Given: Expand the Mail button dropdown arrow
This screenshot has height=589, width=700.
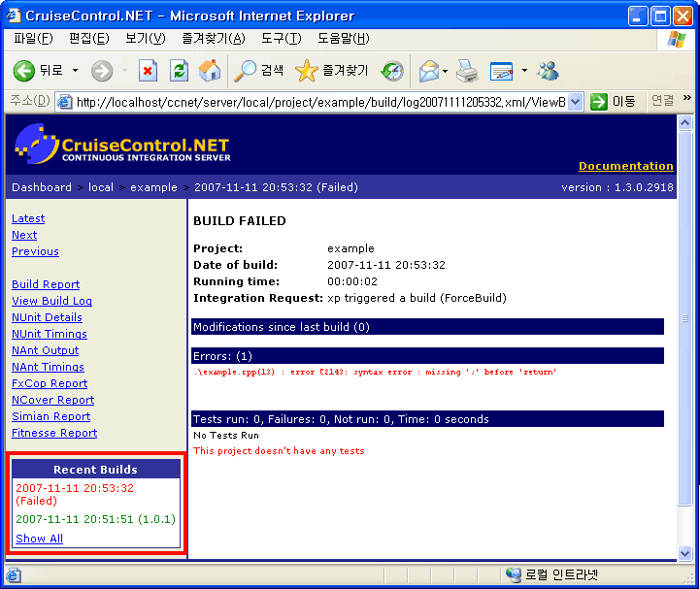Looking at the screenshot, I should tap(445, 71).
